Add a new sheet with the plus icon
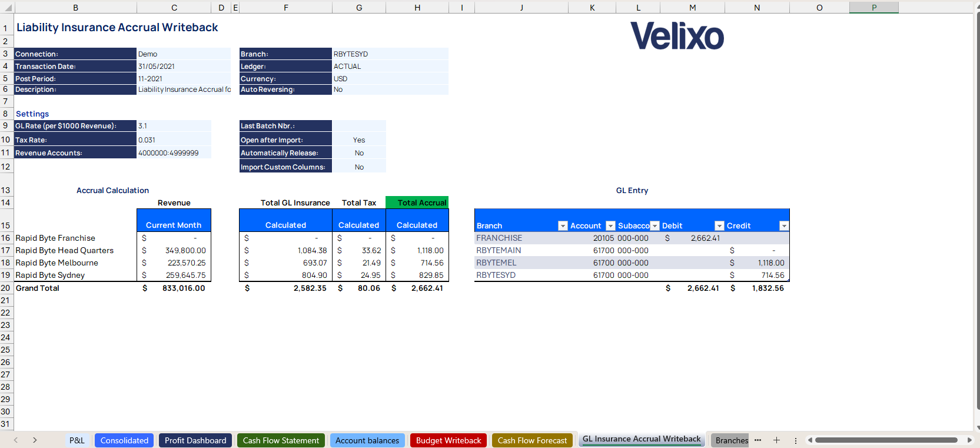The height and width of the screenshot is (448, 980). pos(776,440)
